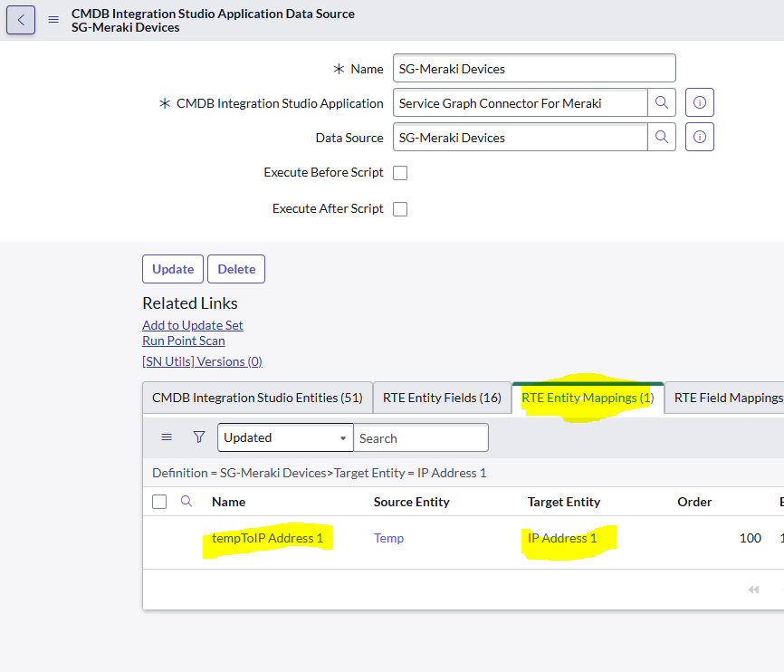
Task: Enable the Execute After Script checkbox
Action: click(399, 208)
